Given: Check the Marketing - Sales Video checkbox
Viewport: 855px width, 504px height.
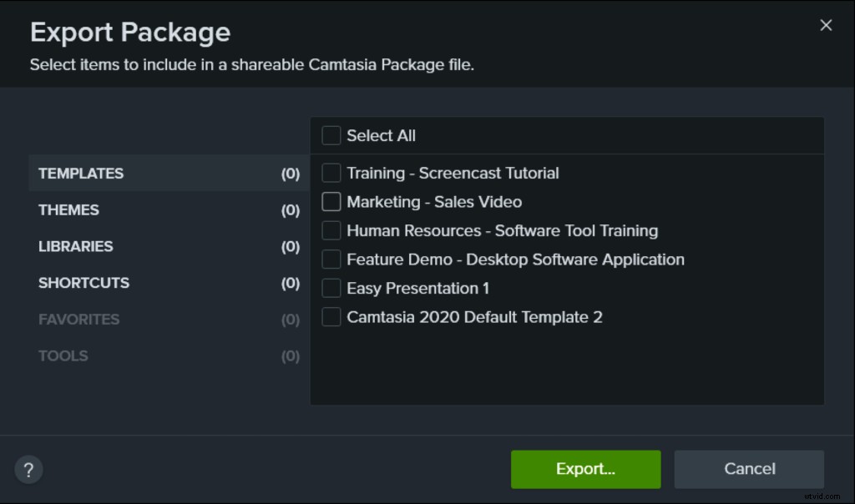Looking at the screenshot, I should (x=331, y=201).
